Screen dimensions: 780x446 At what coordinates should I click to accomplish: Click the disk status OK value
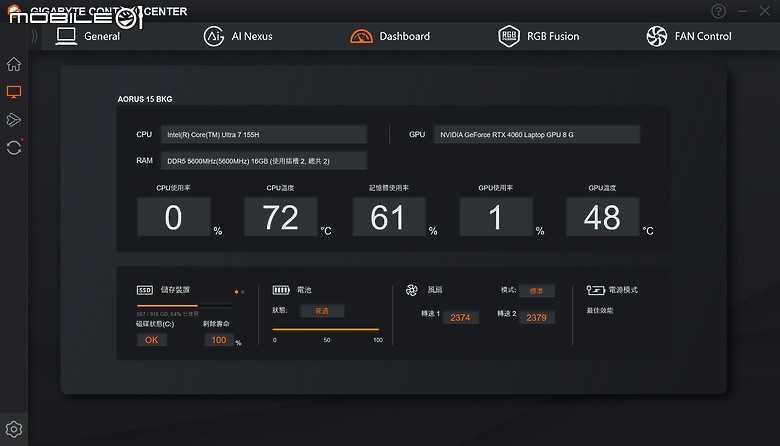(152, 340)
